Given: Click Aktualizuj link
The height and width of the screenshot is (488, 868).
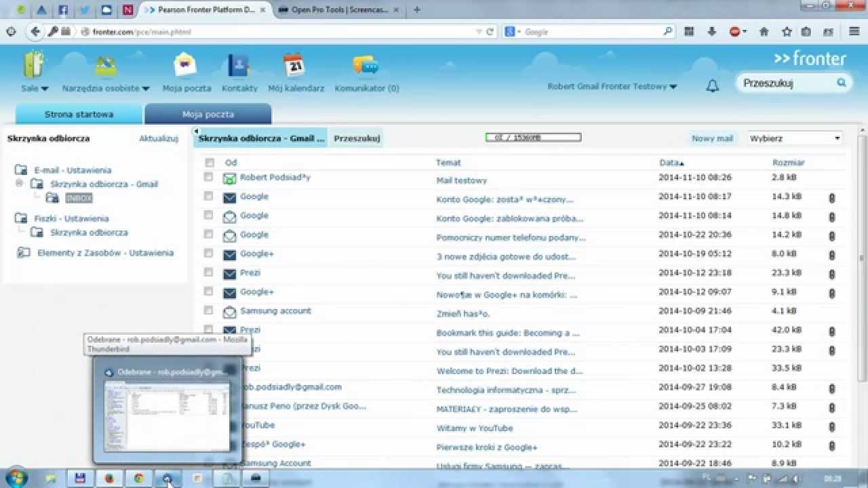Looking at the screenshot, I should point(159,138).
